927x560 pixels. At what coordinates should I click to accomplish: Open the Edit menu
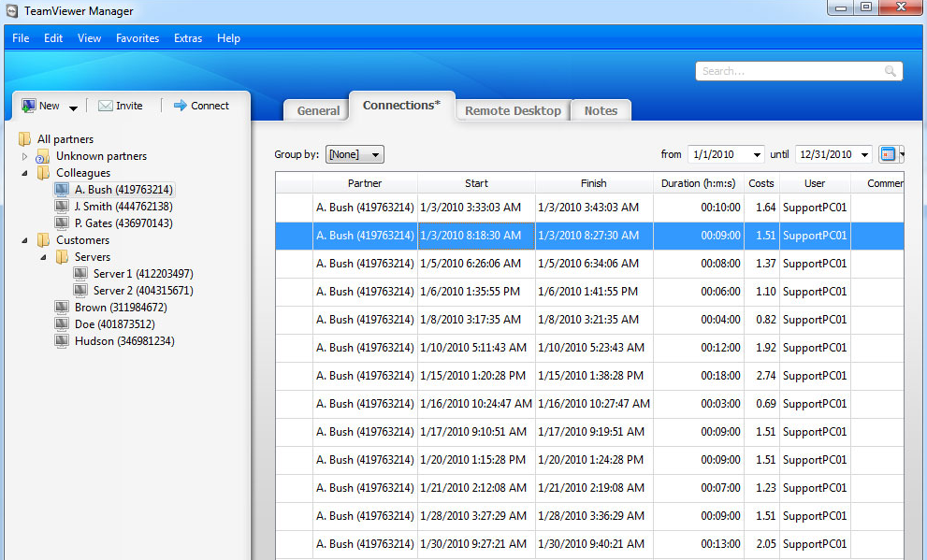click(x=53, y=37)
